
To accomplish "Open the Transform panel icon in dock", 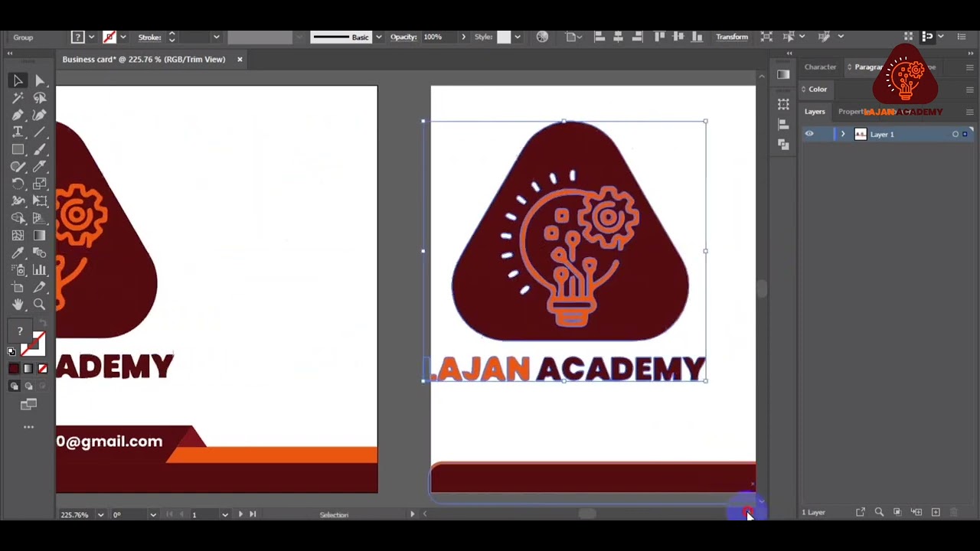I will [783, 104].
